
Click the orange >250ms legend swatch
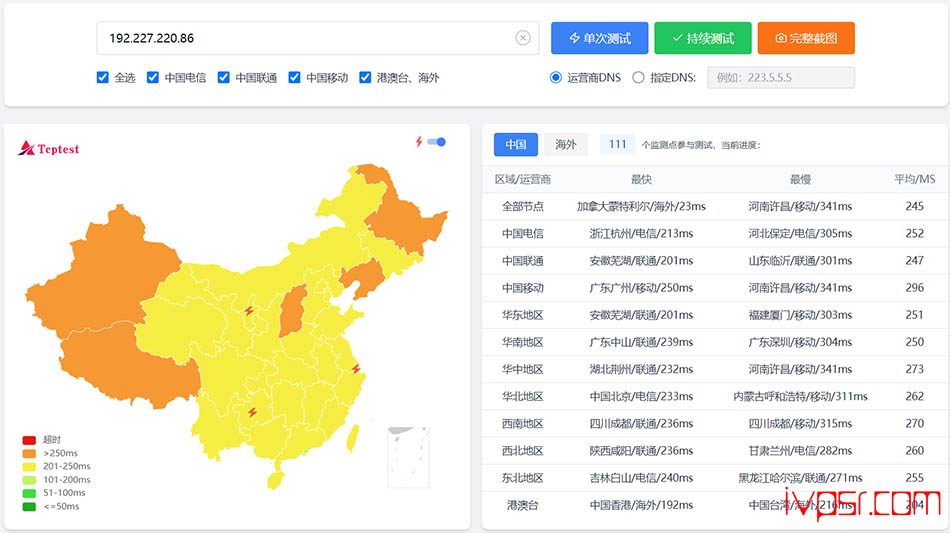(29, 454)
